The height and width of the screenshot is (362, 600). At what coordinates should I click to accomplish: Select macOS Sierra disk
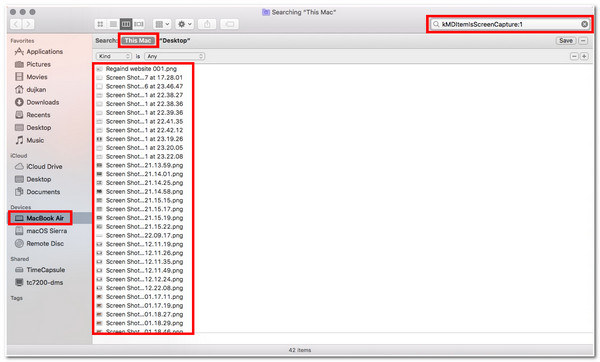click(x=41, y=231)
